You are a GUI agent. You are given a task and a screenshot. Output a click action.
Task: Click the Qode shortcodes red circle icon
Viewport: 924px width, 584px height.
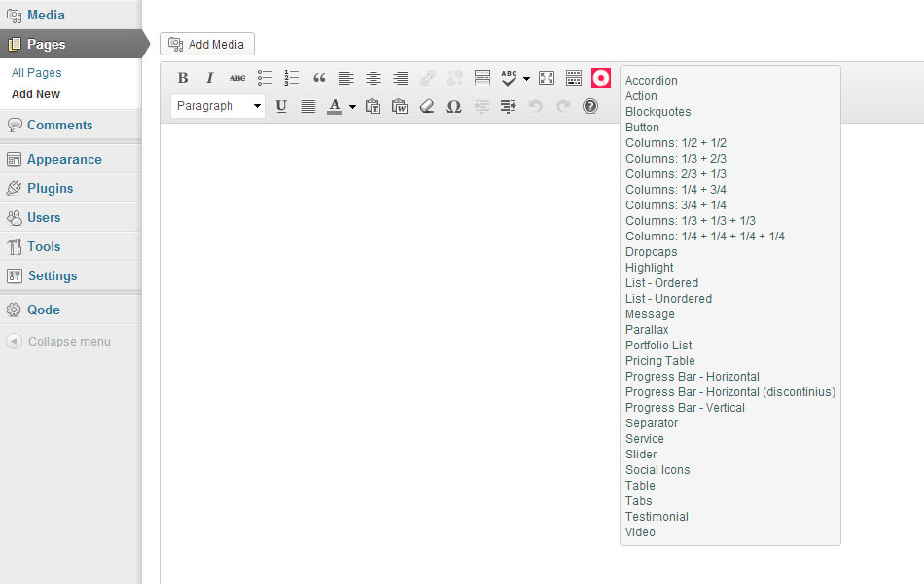[601, 78]
